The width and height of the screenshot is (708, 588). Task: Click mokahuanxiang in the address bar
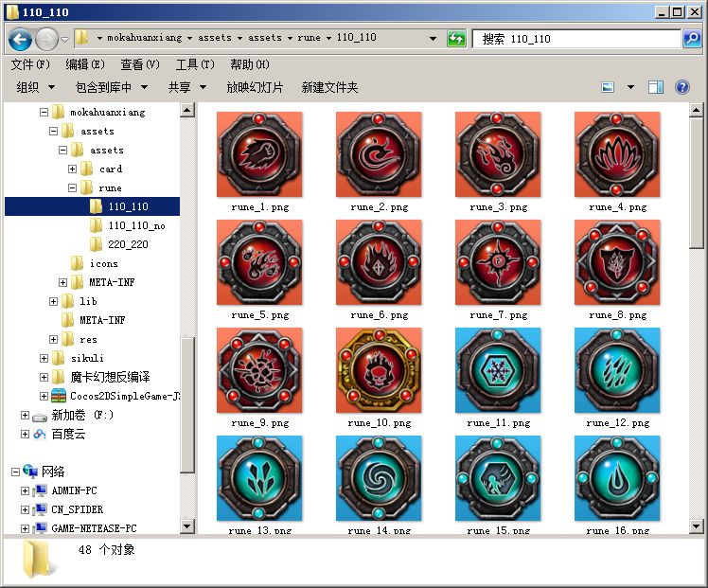tap(145, 38)
